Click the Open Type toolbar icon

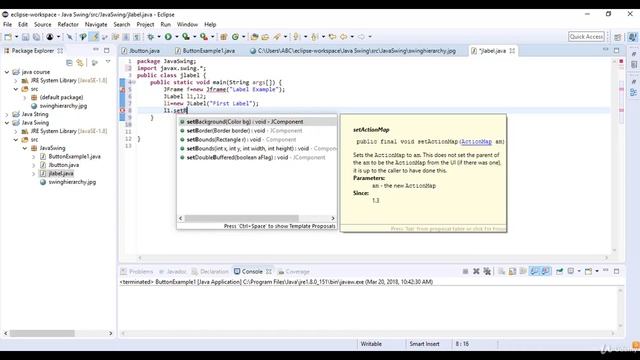(254, 37)
